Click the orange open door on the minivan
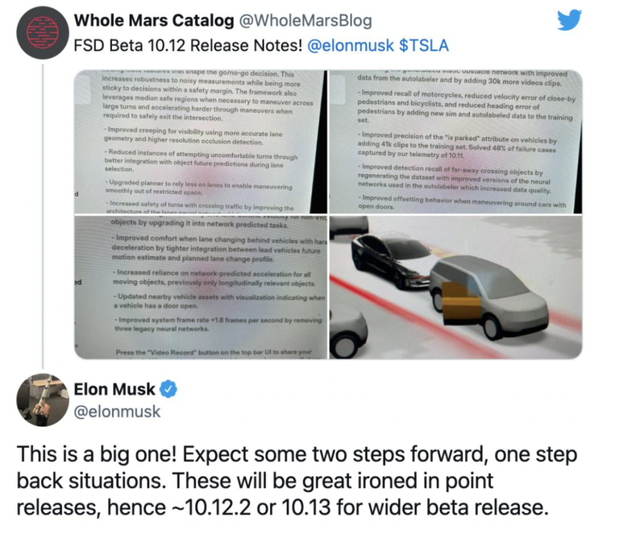 pyautogui.click(x=461, y=302)
